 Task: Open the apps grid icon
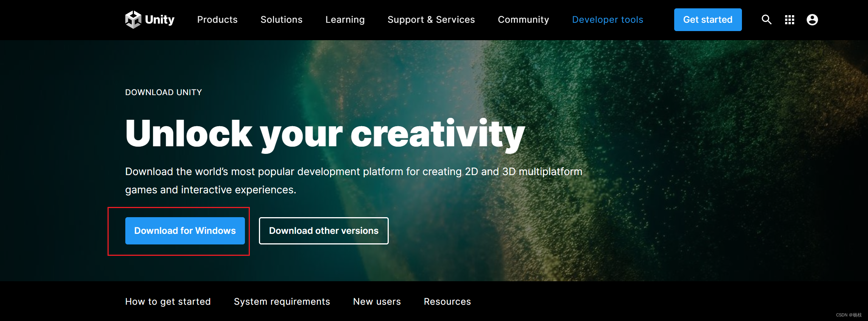click(789, 20)
